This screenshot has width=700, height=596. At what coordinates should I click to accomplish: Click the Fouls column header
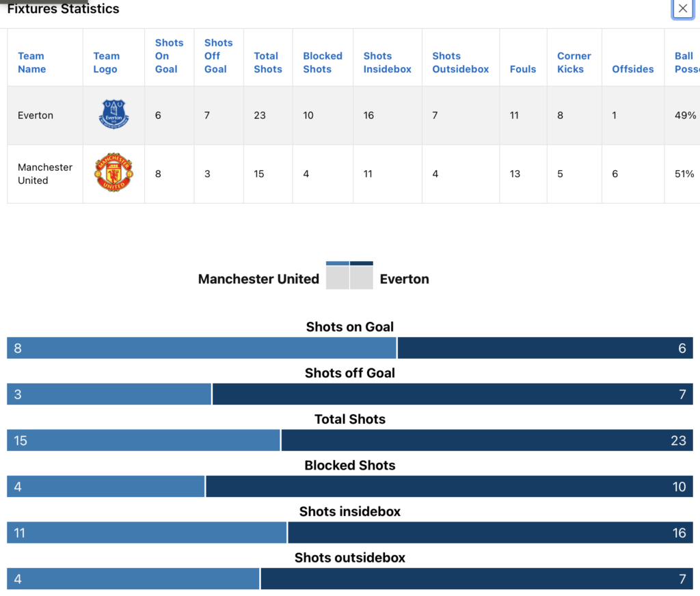(523, 69)
